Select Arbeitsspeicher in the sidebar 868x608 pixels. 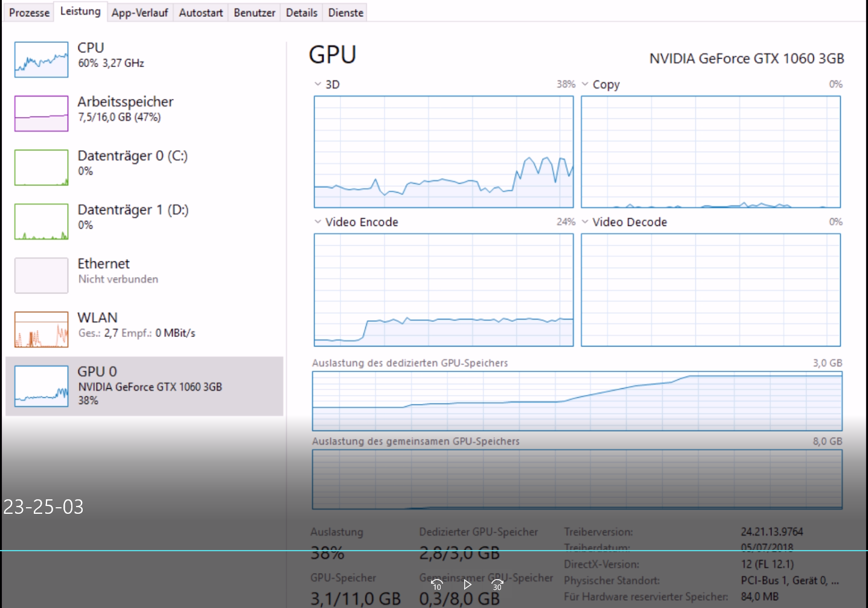coord(144,113)
